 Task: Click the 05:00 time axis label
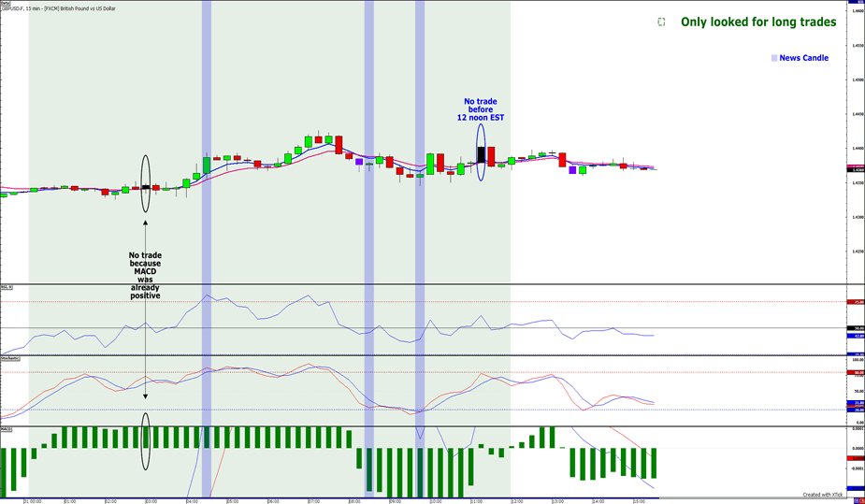coord(232,501)
